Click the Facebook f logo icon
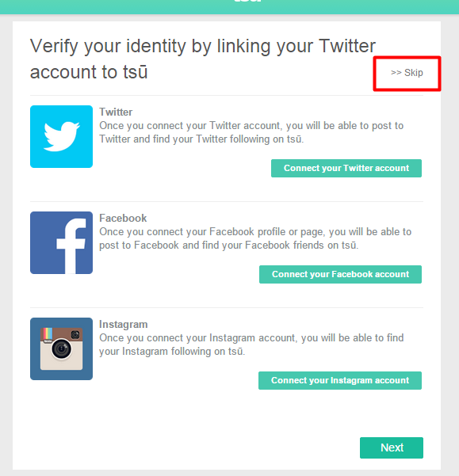This screenshot has height=476, width=459. [61, 242]
